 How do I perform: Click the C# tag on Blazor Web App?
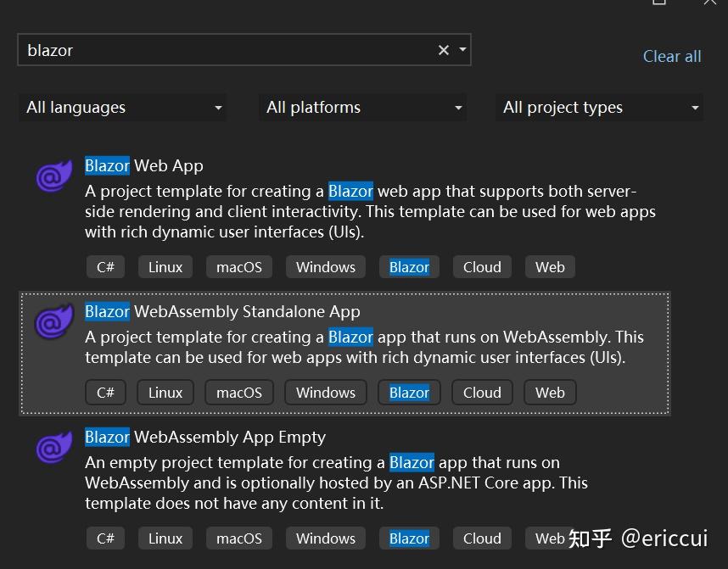[105, 266]
